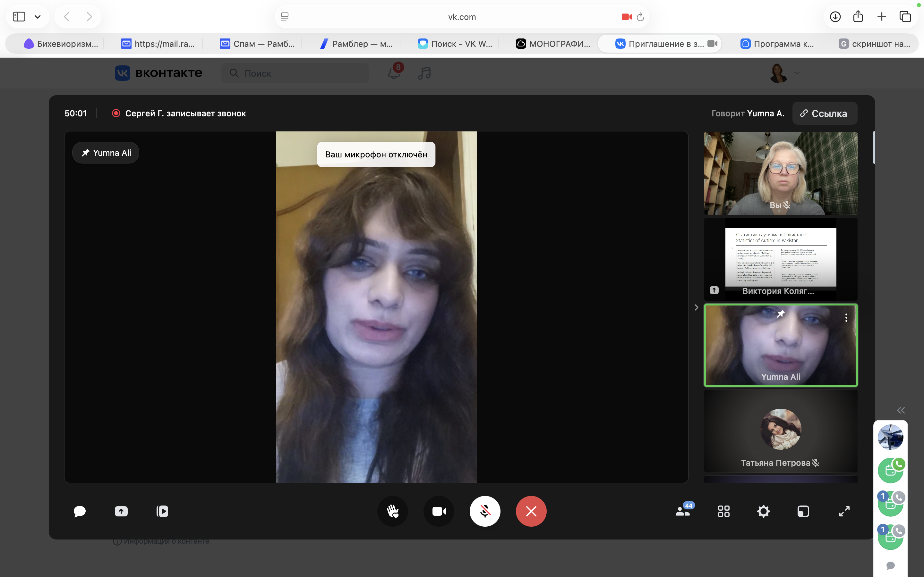Raise hand in the call
The image size is (924, 577).
(x=392, y=511)
